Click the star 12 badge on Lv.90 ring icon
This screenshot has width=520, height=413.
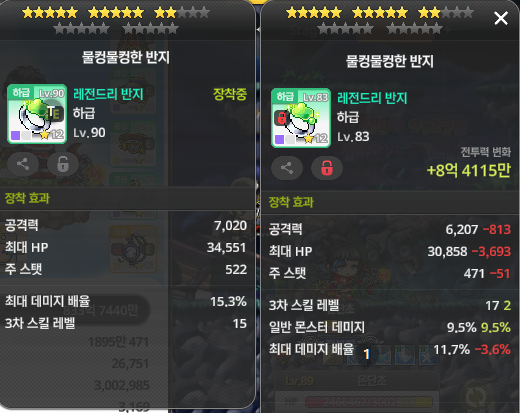pyautogui.click(x=52, y=135)
